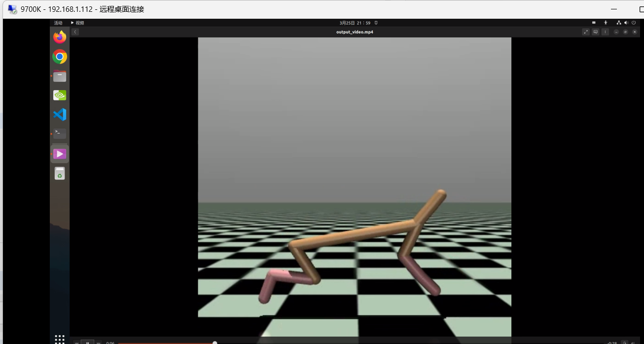Open the wired network status icon

tap(619, 23)
